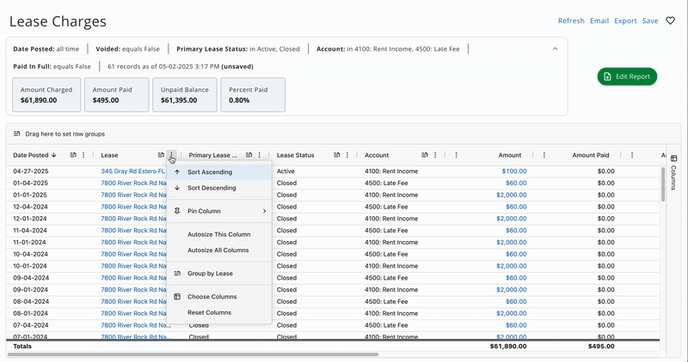
Task: Open the Columns side panel icon
Action: [x=674, y=158]
